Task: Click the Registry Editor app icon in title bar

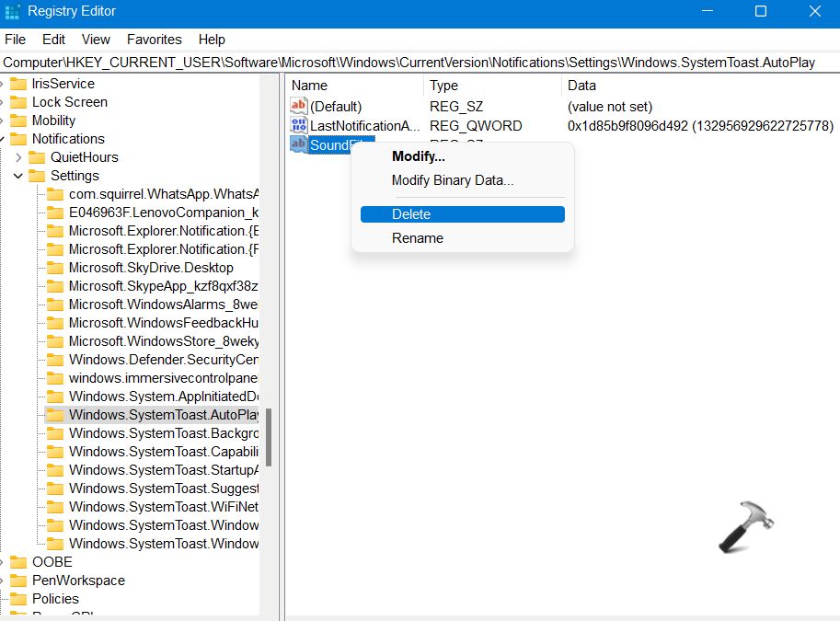Action: click(x=13, y=12)
